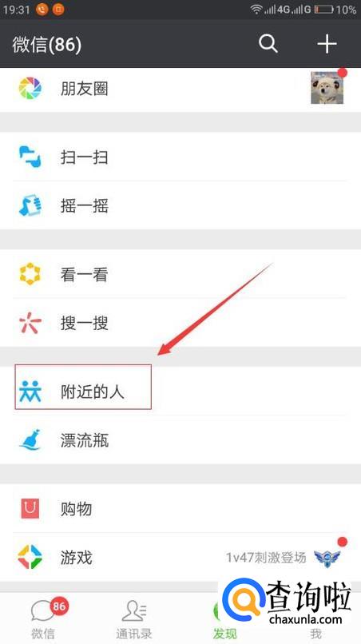This screenshot has width=361, height=644.
Task: Tap the search magnifier icon
Action: (x=268, y=43)
